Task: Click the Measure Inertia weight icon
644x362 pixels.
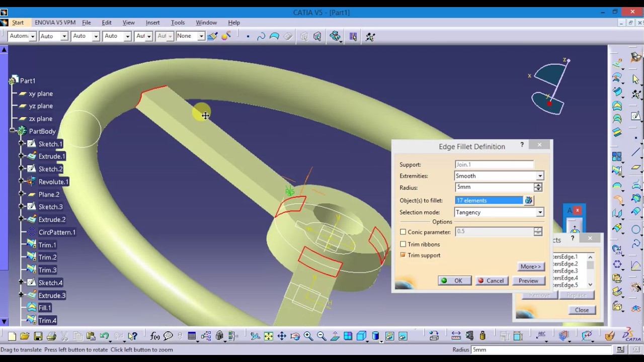Action: pyautogui.click(x=482, y=336)
